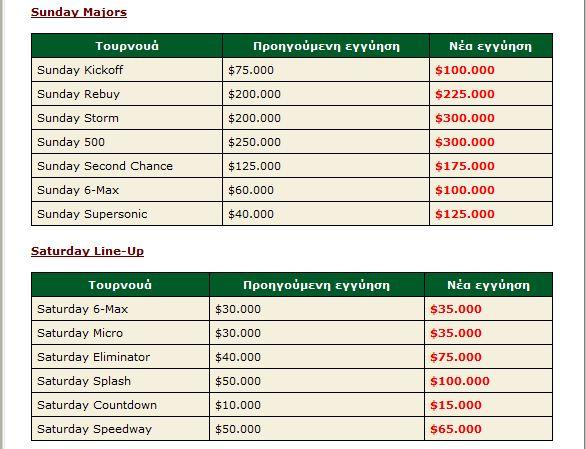Open the Saturday Line-Up heading link
This screenshot has height=449, width=586.
pyautogui.click(x=87, y=251)
